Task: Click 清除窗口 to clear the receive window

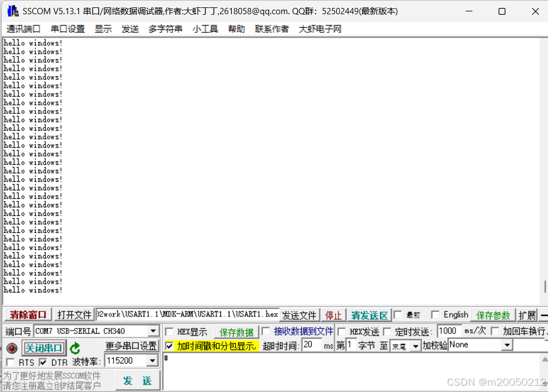Action: click(27, 315)
